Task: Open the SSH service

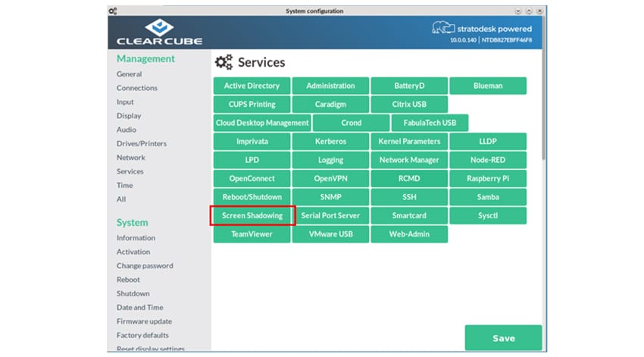Action: (x=409, y=197)
